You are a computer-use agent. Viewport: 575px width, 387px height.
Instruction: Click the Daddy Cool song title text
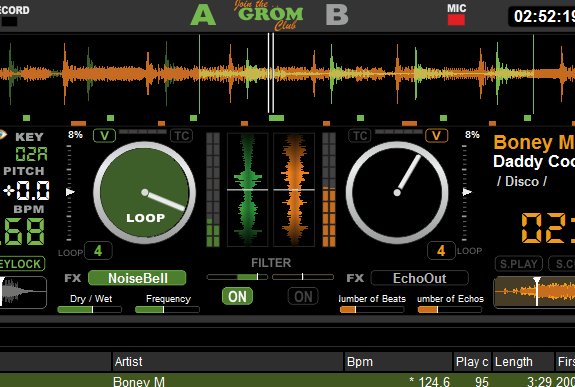click(534, 161)
